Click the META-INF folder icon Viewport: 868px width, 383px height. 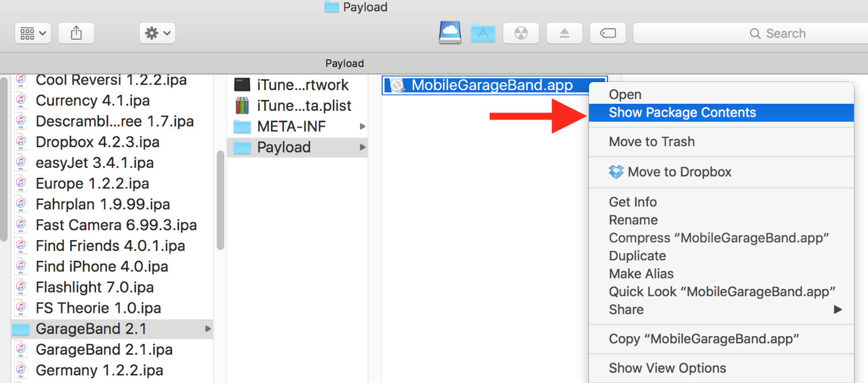[242, 127]
